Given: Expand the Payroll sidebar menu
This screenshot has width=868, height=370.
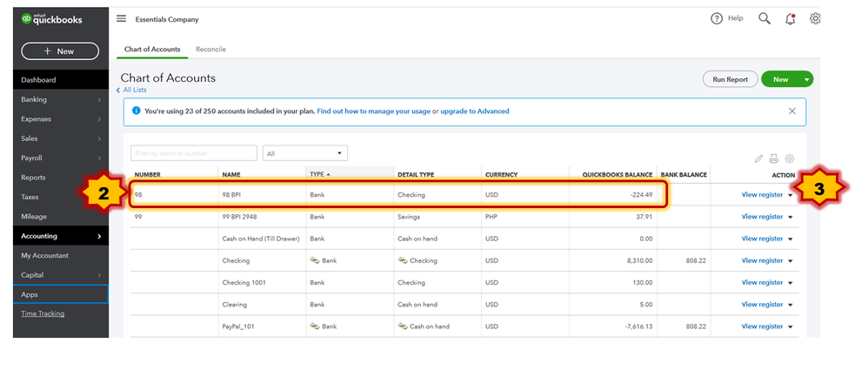Looking at the screenshot, I should (x=61, y=158).
